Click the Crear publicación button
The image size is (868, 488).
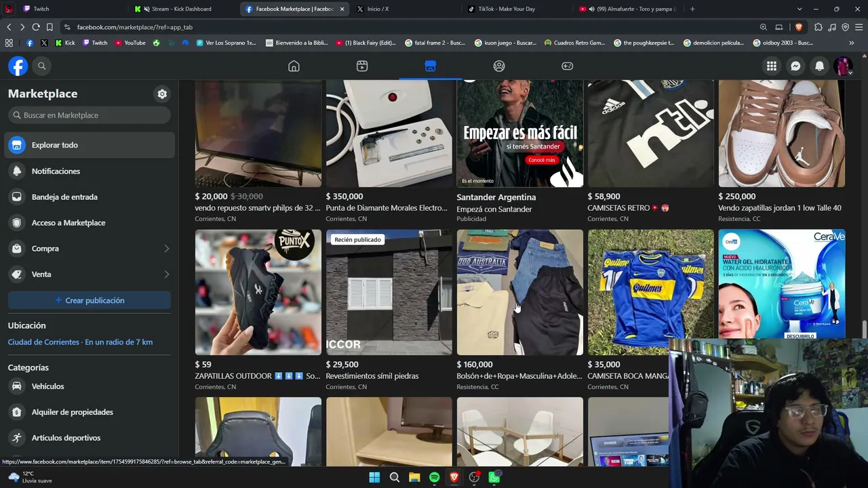coord(90,300)
